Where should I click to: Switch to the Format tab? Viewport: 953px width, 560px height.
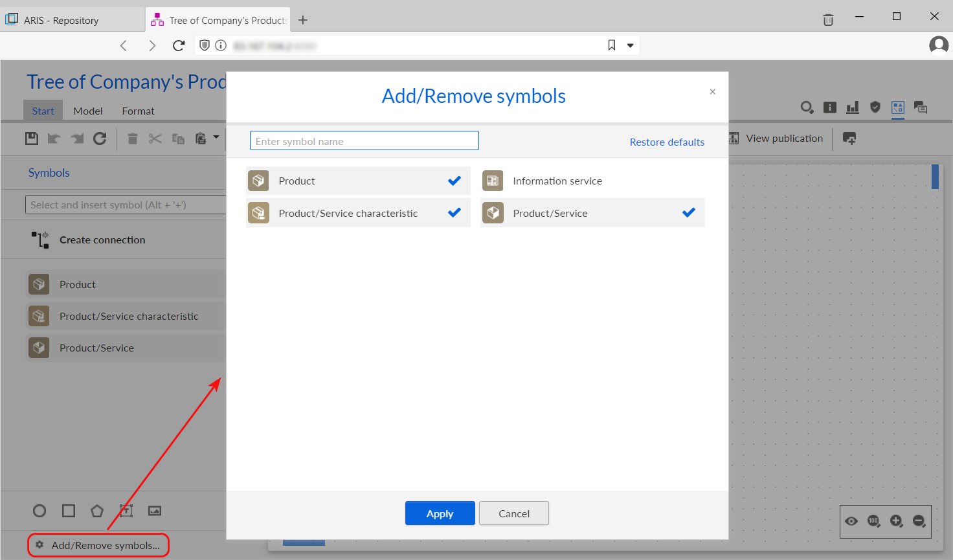click(x=138, y=111)
